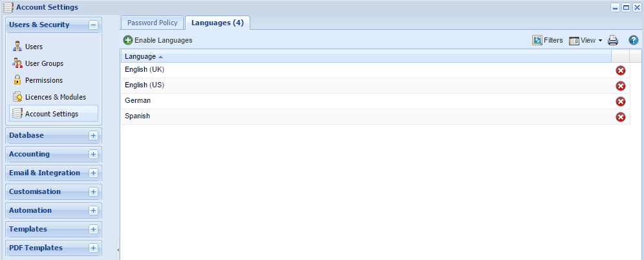
Task: Click the Account Settings window title icon
Action: point(8,7)
